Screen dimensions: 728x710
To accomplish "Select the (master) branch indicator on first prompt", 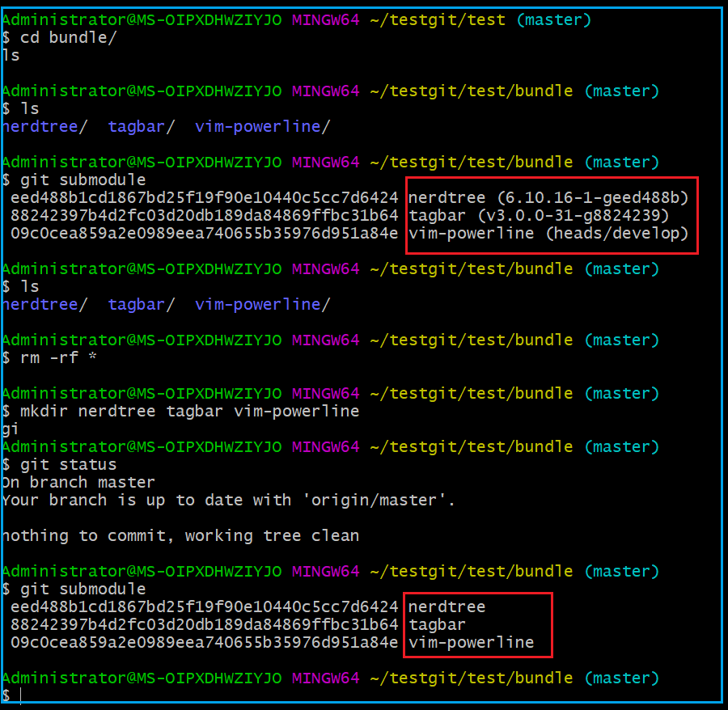I will point(553,19).
